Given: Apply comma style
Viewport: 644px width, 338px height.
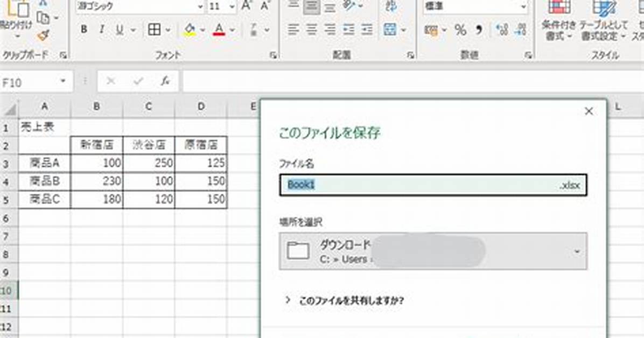Looking at the screenshot, I should tap(479, 30).
